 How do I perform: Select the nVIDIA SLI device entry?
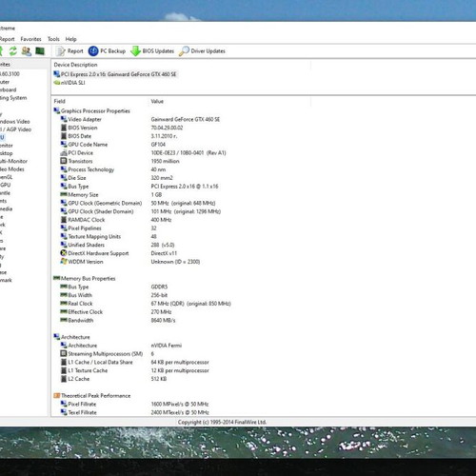(x=69, y=83)
